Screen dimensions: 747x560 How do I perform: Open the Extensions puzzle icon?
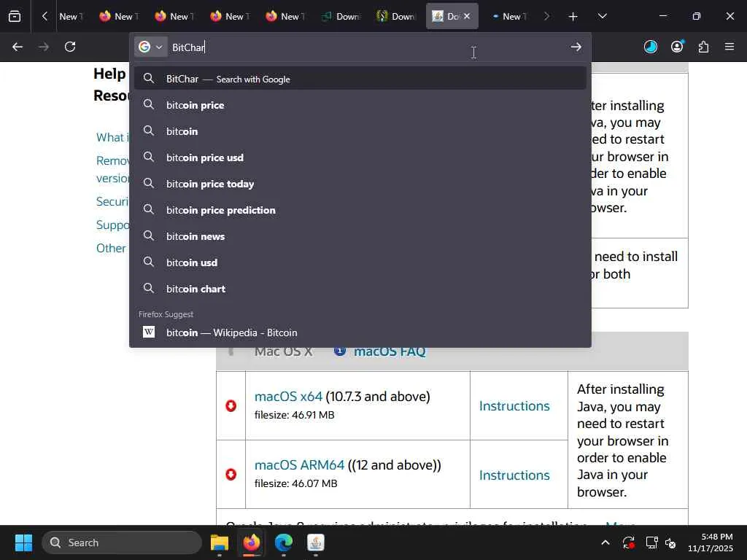point(703,47)
